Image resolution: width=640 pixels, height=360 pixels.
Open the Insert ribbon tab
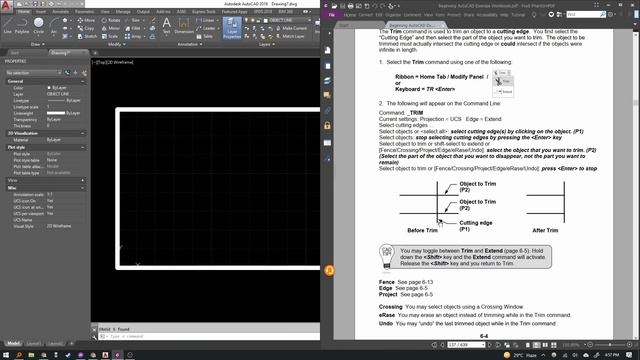click(41, 12)
